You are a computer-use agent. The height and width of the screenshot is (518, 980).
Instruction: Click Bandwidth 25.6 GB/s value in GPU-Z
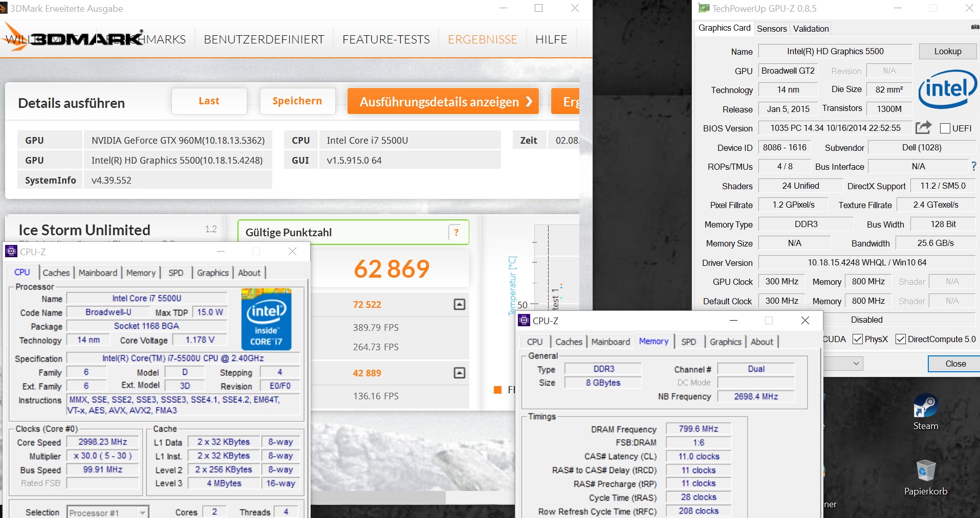click(x=935, y=243)
